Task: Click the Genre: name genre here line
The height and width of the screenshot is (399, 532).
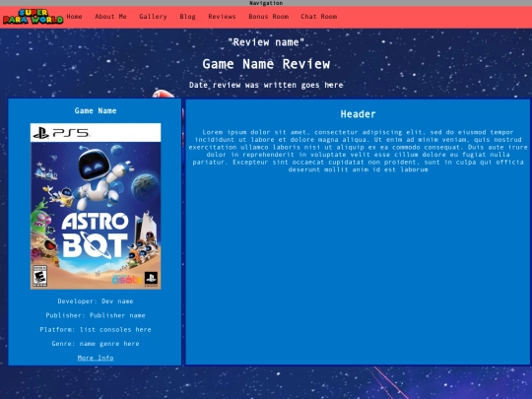Action: [96, 344]
